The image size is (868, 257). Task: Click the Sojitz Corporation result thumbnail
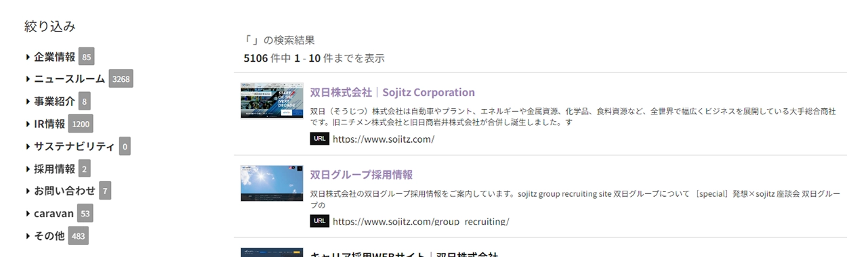(x=272, y=101)
